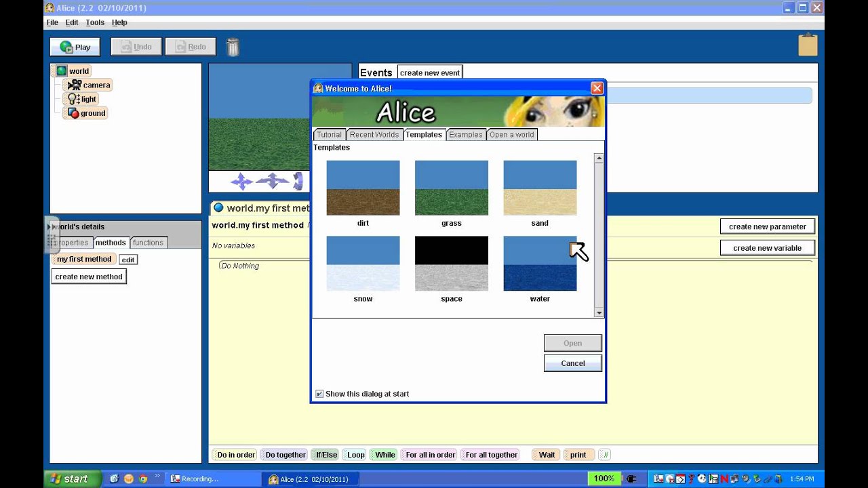
Task: Choose the snow template thumbnail
Action: pos(363,264)
